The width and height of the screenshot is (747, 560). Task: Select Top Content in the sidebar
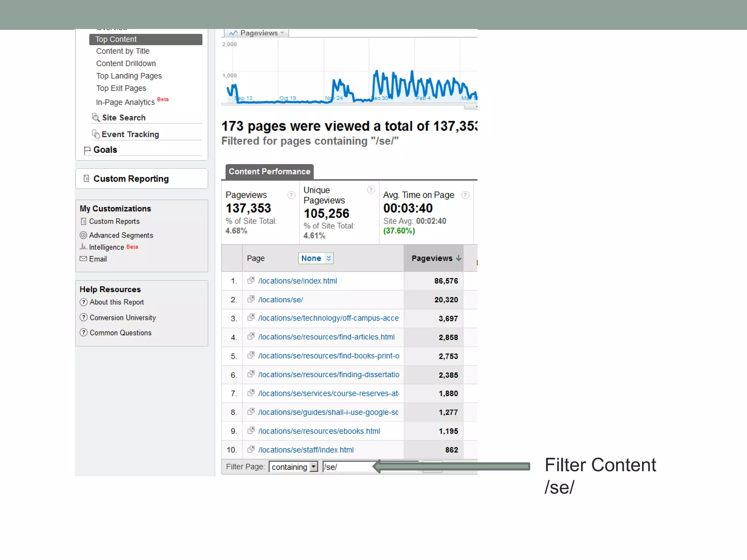(146, 39)
